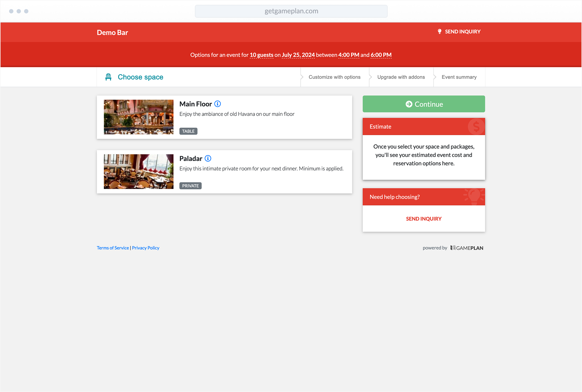Select the Paladar room photo
This screenshot has width=582, height=392.
point(138,172)
